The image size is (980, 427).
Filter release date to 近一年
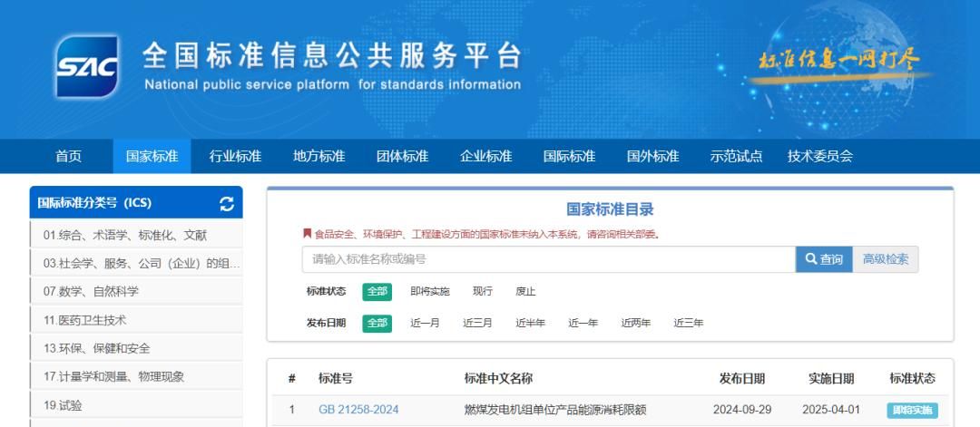point(583,324)
